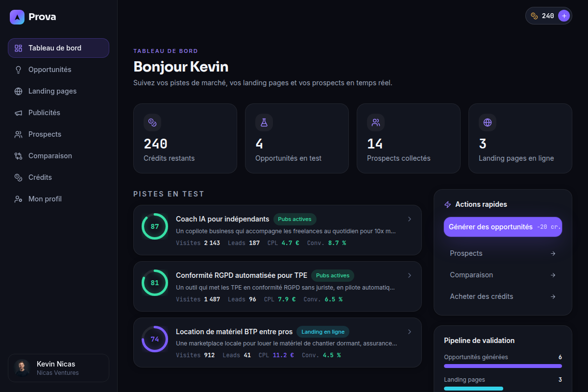Click the coins icon on Crédits restants card
This screenshot has height=392, width=588.
coord(152,122)
